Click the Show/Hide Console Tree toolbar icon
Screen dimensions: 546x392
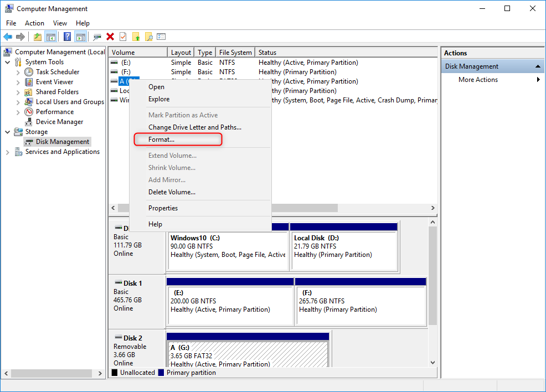(x=51, y=37)
